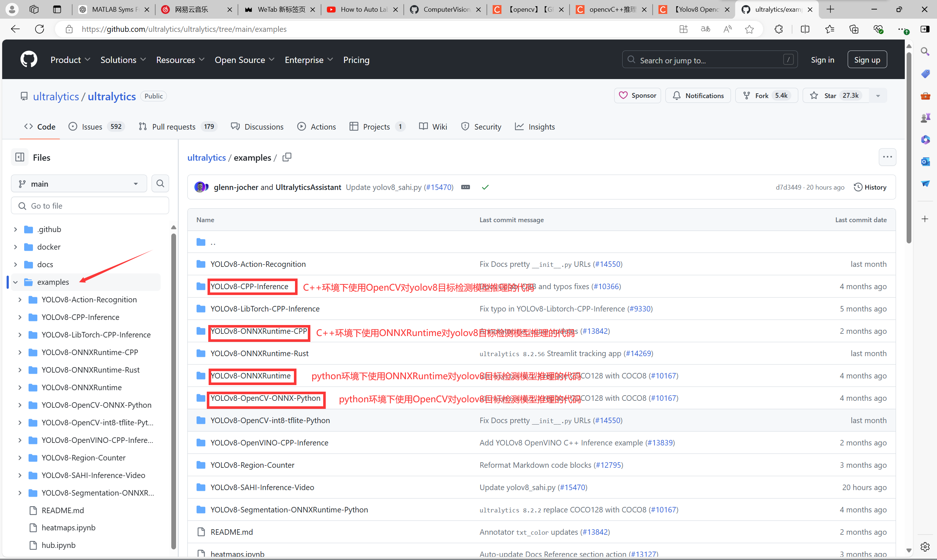This screenshot has height=560, width=937.
Task: Click the Go to file input
Action: pos(90,206)
